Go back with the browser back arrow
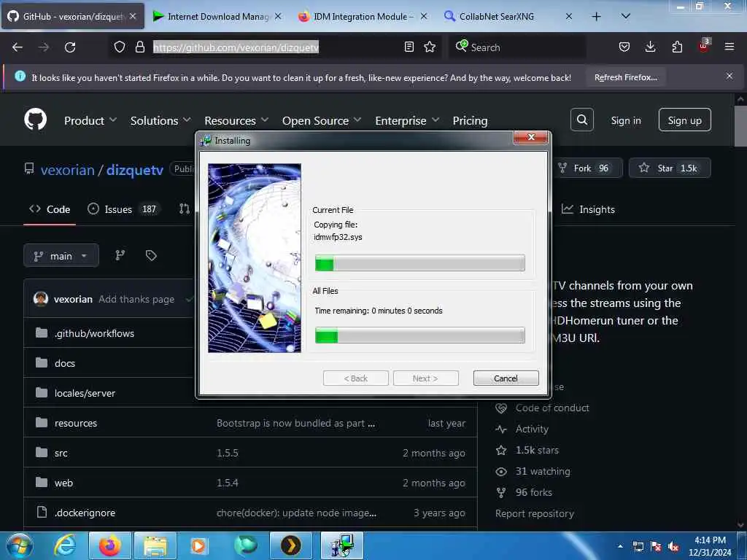Image resolution: width=747 pixels, height=560 pixels. (18, 47)
